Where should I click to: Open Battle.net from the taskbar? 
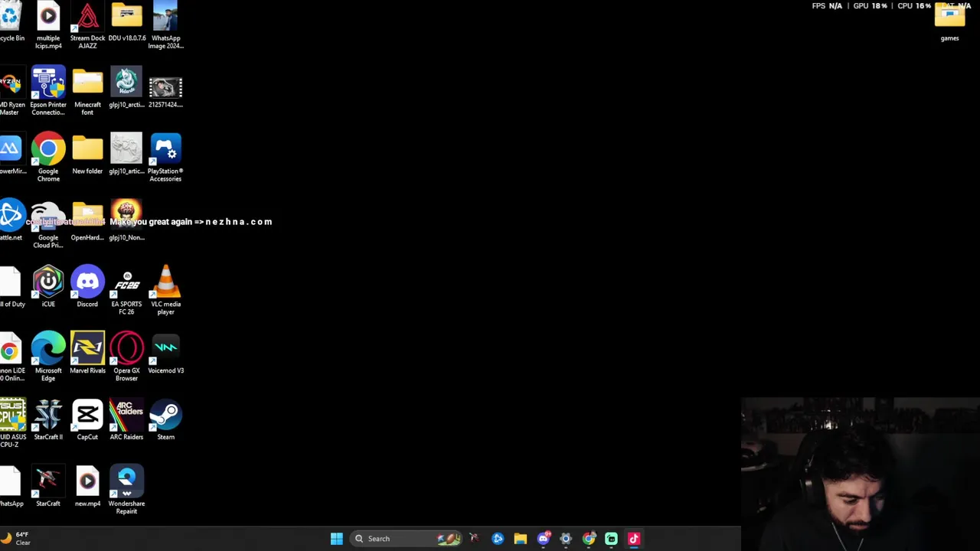pos(498,539)
